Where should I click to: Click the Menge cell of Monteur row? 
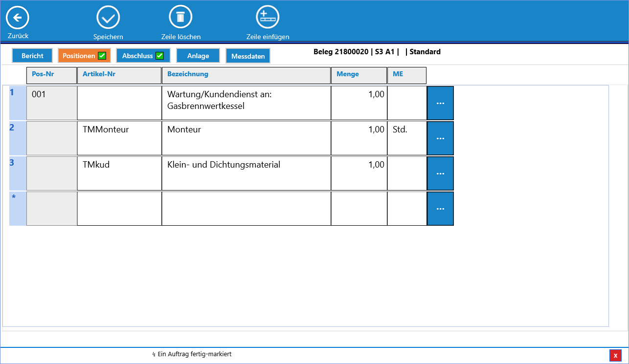point(359,138)
